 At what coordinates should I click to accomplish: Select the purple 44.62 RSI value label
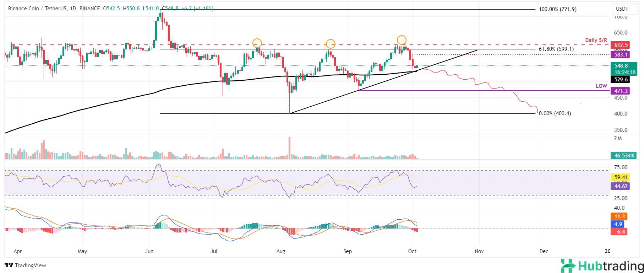point(621,186)
